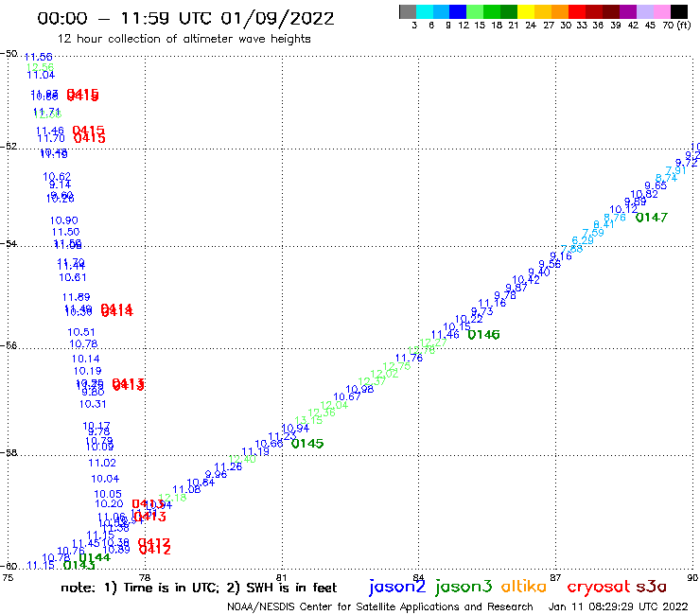
Task: Pick the bright red 33 ft legend swatch
Action: coord(577,11)
